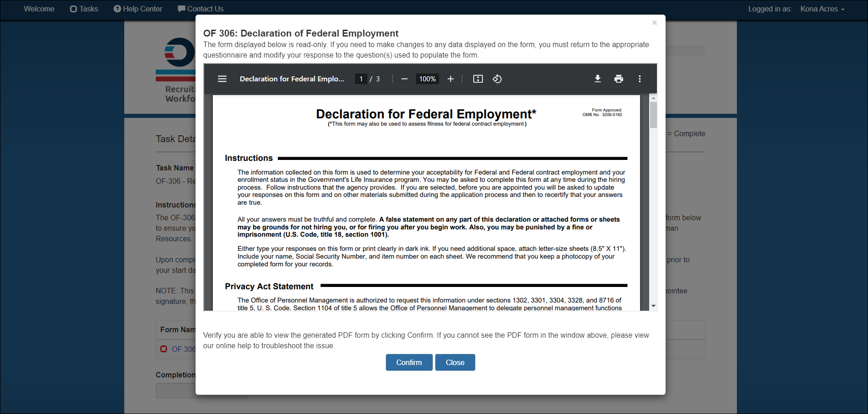
Task: Click the Instructions heading in the PDF
Action: tap(249, 158)
